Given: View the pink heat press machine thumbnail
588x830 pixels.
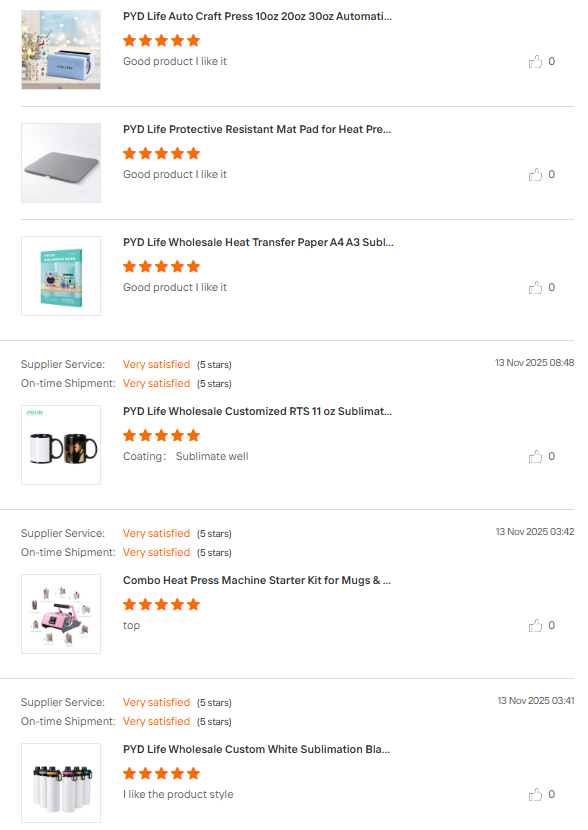Looking at the screenshot, I should (x=61, y=614).
